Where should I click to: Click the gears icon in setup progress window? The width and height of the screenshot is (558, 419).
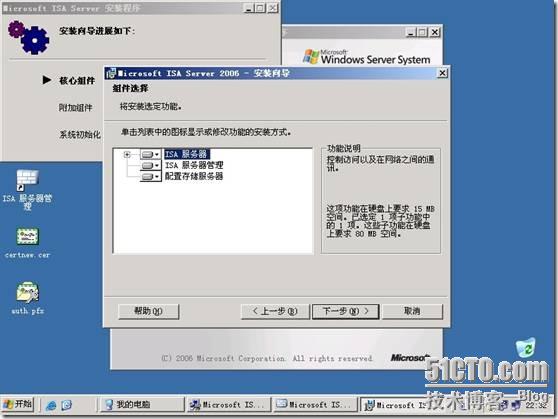(x=28, y=37)
